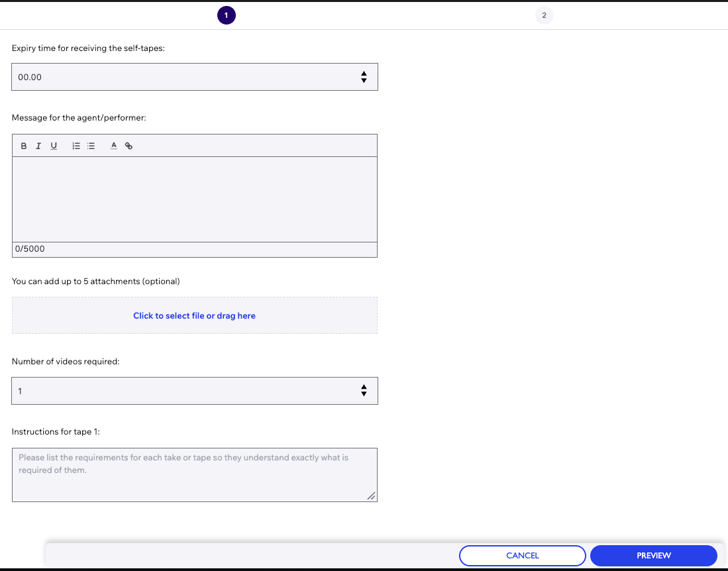Screen dimensions: 728x571
Task: Open number of videos required dropdown
Action: [195, 391]
